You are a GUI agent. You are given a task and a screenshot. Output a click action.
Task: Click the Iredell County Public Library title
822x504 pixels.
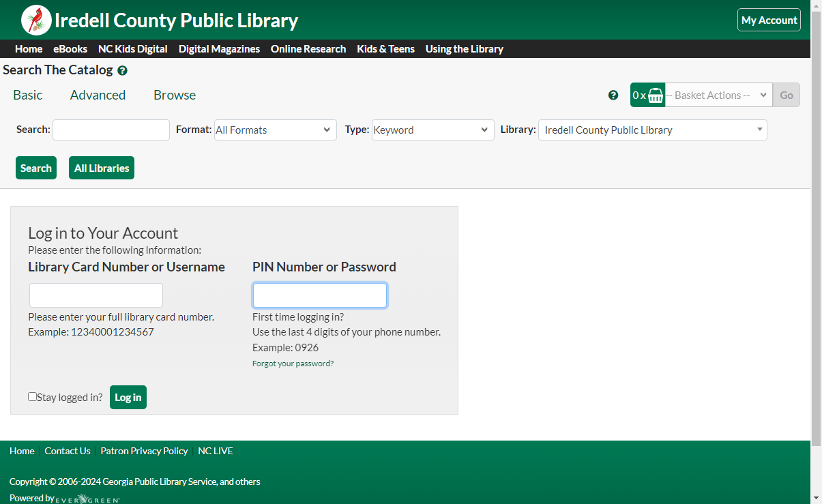tap(176, 20)
